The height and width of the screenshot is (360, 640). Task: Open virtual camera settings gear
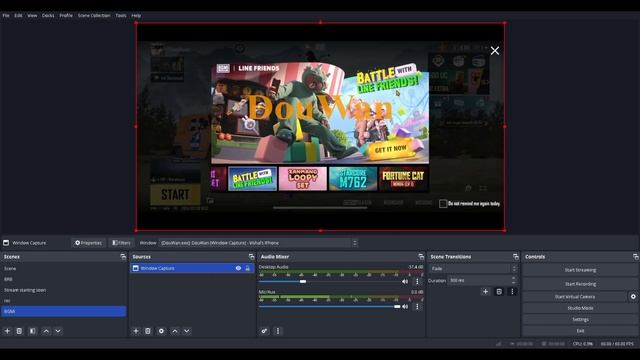pyautogui.click(x=633, y=297)
